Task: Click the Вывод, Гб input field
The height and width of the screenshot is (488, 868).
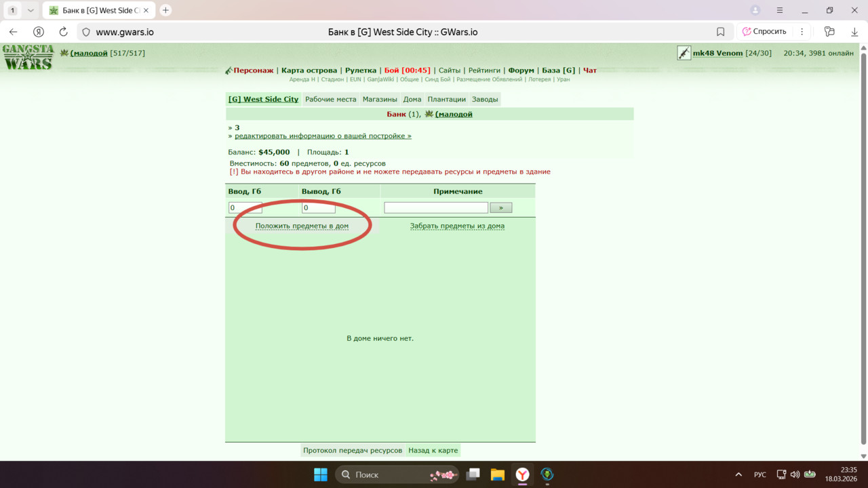Action: click(318, 207)
